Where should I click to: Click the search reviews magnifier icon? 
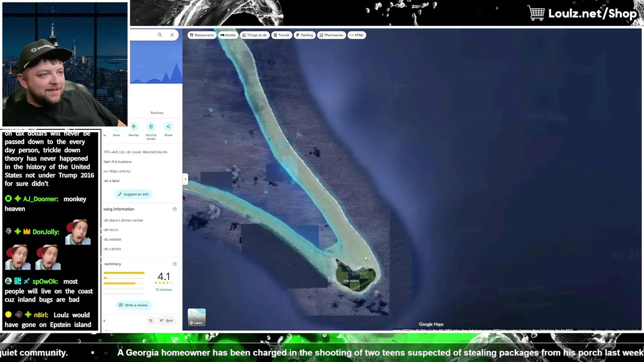click(150, 320)
